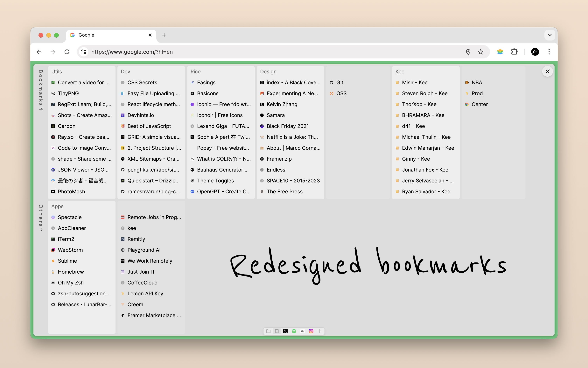The image size is (588, 368).
Task: Open the X (Twitter) shortcut in dock
Action: [285, 331]
